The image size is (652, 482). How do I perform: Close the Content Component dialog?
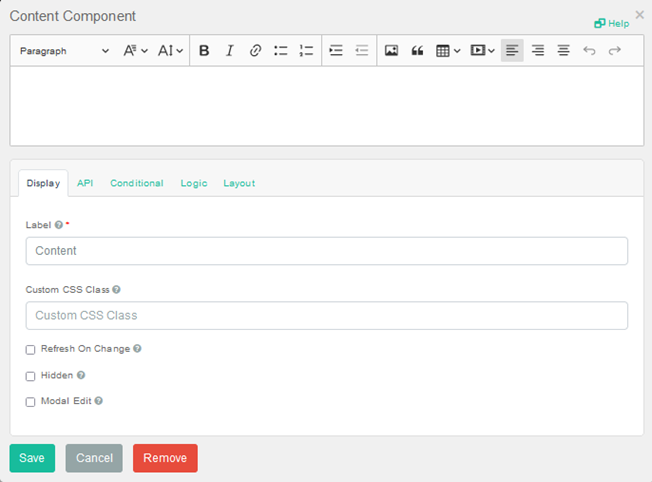(x=640, y=15)
